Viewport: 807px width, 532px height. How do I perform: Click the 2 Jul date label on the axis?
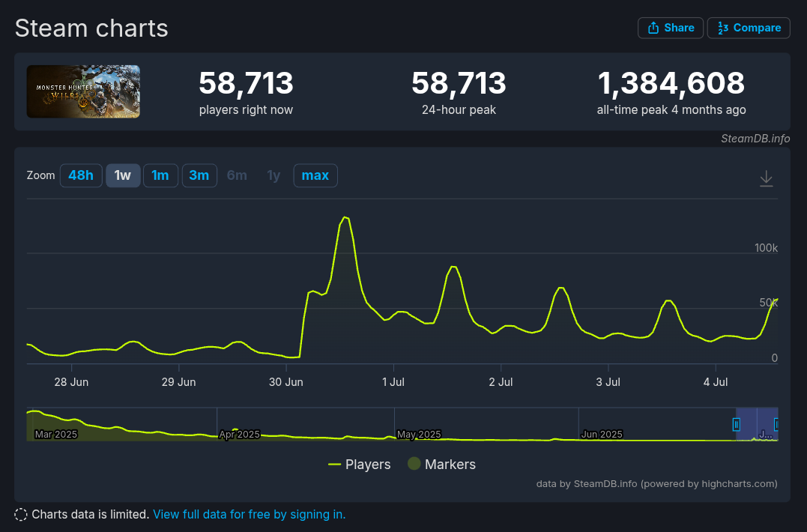pyautogui.click(x=501, y=382)
